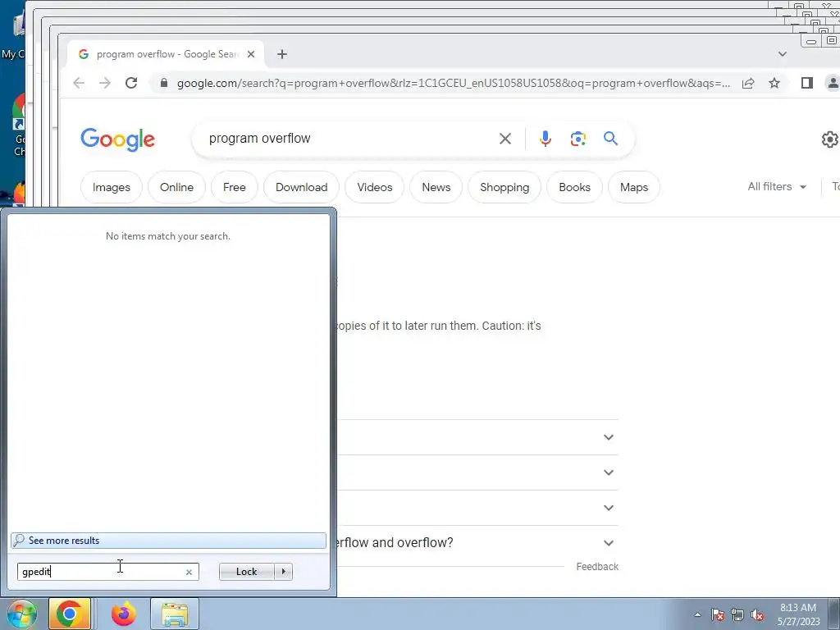This screenshot has width=840, height=630.
Task: Click the muted volume tray icon
Action: [x=757, y=614]
